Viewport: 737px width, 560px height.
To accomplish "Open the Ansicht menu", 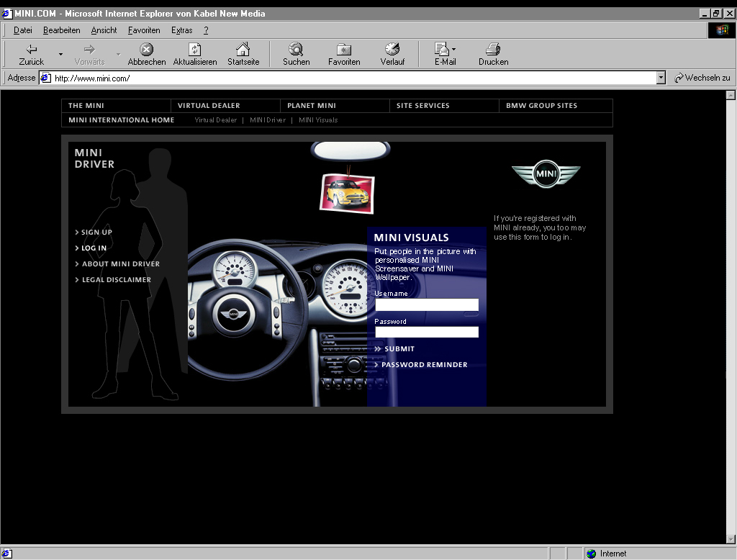I will pyautogui.click(x=104, y=30).
